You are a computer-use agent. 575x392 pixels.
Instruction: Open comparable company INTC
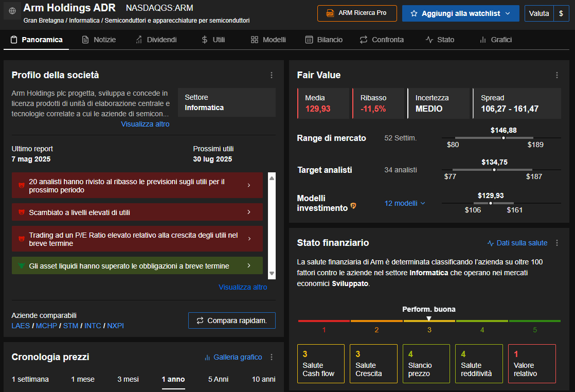[93, 326]
